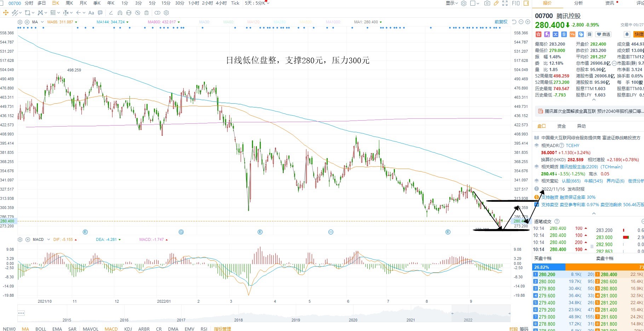
Task: Switch to 日K daily chart
Action: click(56, 3)
